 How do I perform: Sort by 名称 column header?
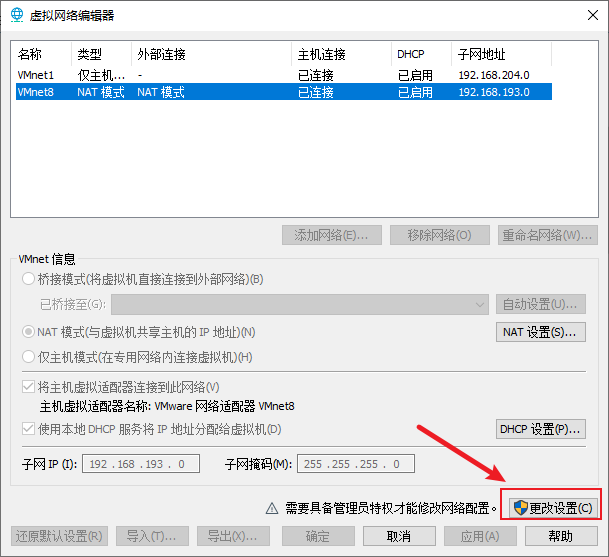coord(42,54)
